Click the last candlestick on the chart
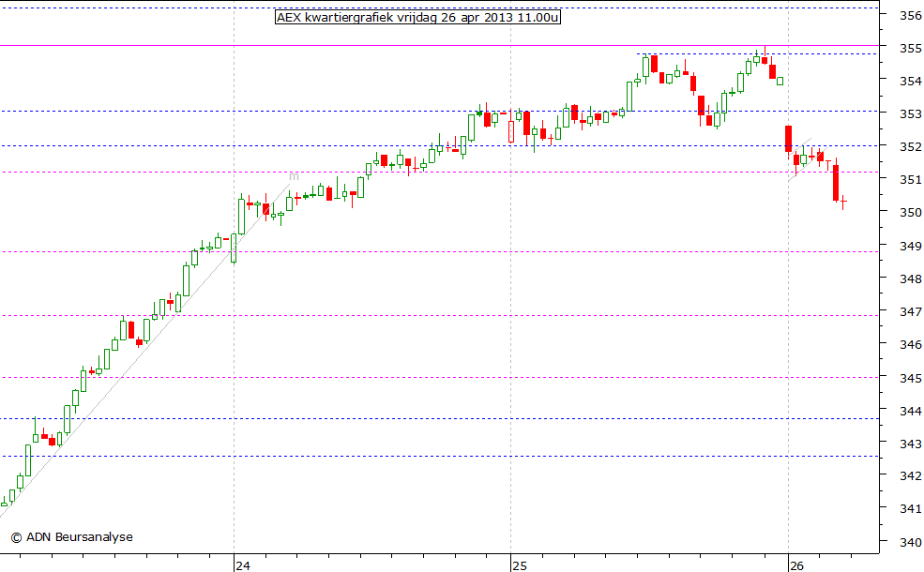The height and width of the screenshot is (572, 924). 843,200
